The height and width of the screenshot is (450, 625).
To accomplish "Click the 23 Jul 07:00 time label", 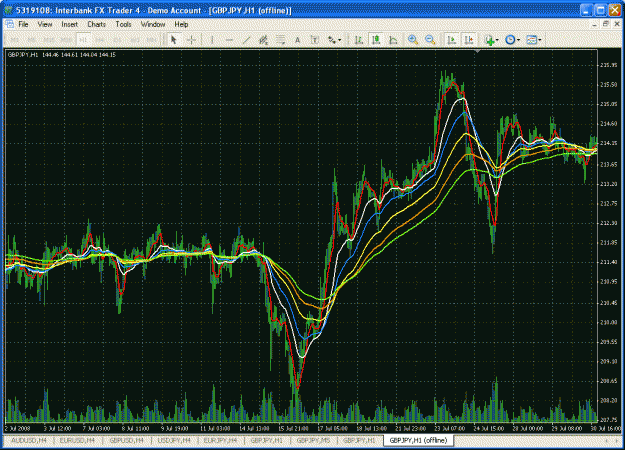I will click(x=450, y=428).
